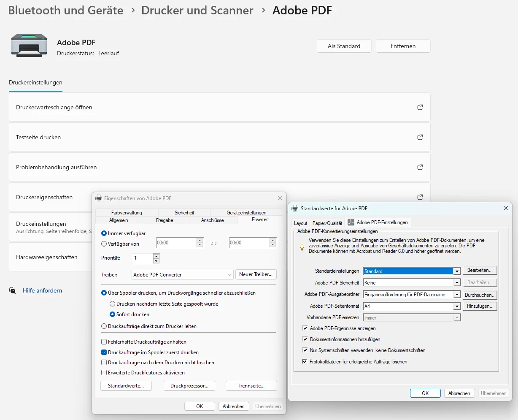
Task: Click Neuer Treiber... button
Action: point(256,274)
